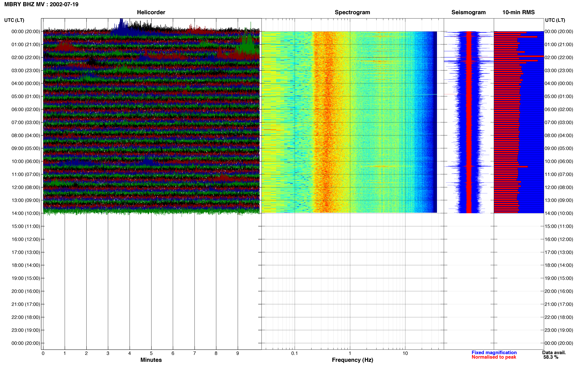Click right time label '12:00 (08:00)'
Image resolution: width=588 pixels, height=368 pixels.
[x=559, y=187]
